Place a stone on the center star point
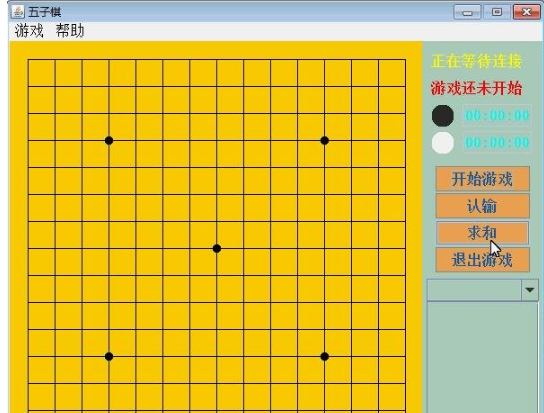Image resolution: width=544 pixels, height=413 pixels. (x=217, y=248)
